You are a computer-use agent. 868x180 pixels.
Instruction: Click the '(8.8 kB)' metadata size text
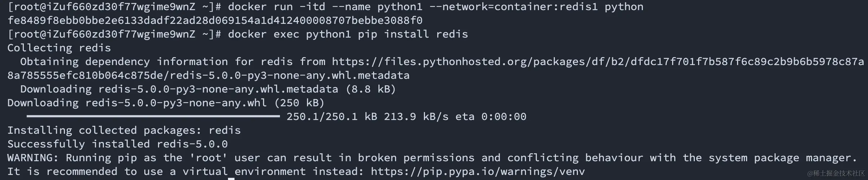tap(371, 89)
